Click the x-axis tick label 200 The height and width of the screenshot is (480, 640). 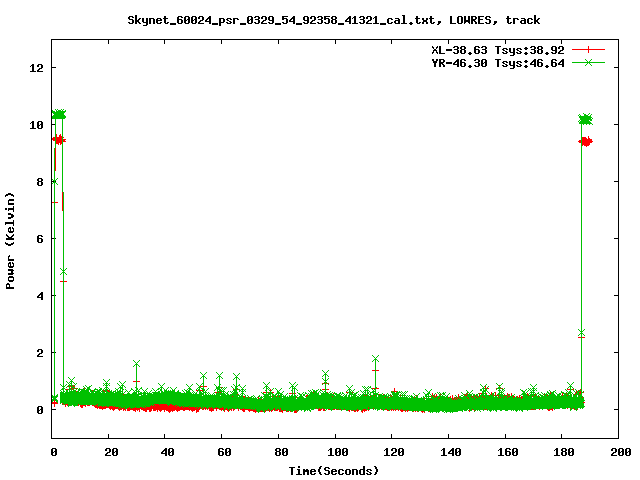coord(620,452)
